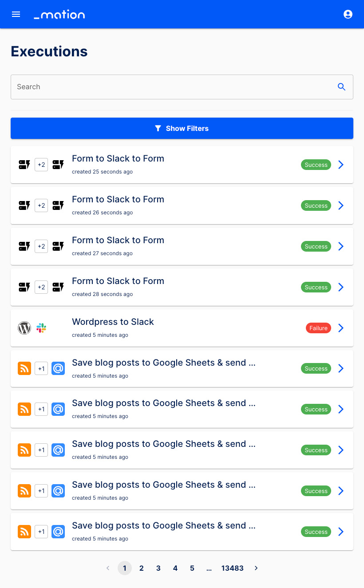Expand filters with the Show Filters button
Viewport: 364px width, 588px height.
click(182, 128)
